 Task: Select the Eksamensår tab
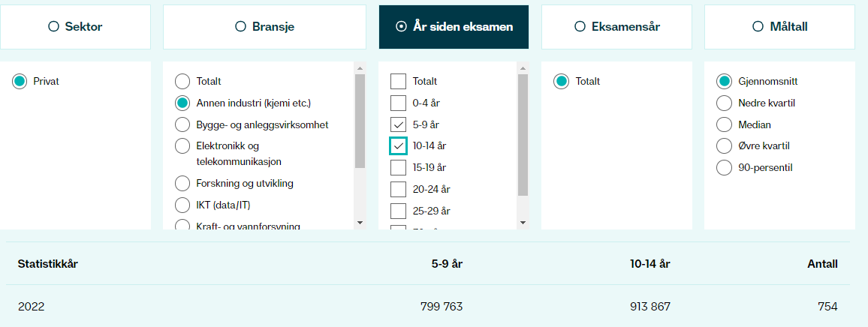616,26
